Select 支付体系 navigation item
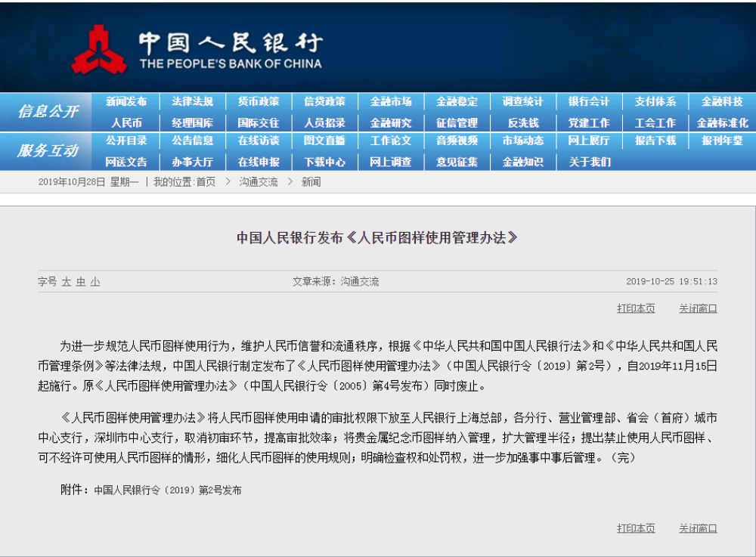 pos(655,102)
